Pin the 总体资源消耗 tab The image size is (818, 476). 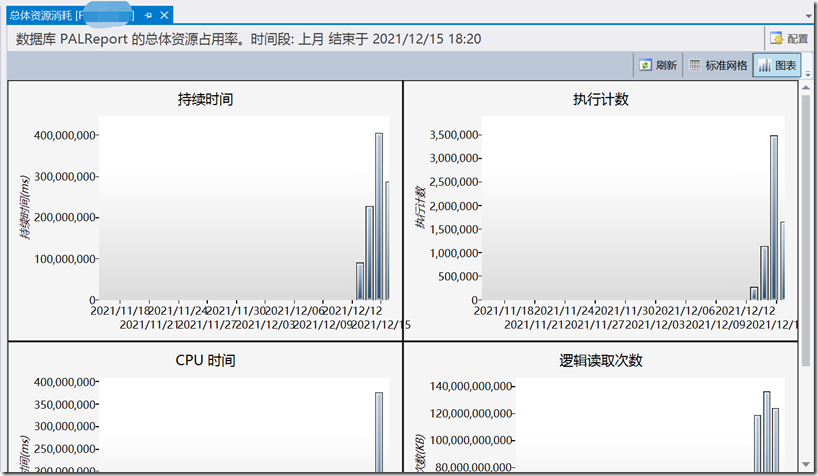tap(148, 15)
